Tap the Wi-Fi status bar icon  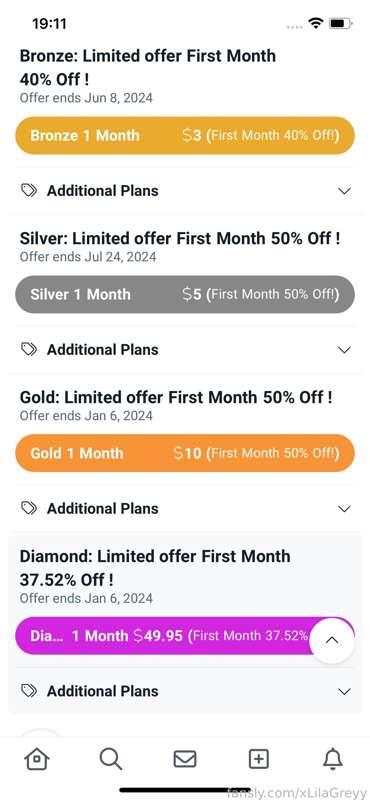click(316, 23)
